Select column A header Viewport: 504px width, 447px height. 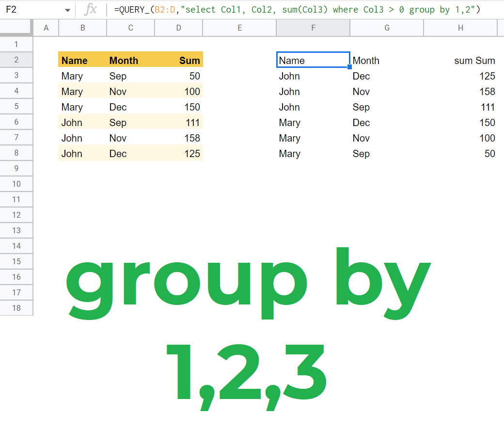pos(46,28)
